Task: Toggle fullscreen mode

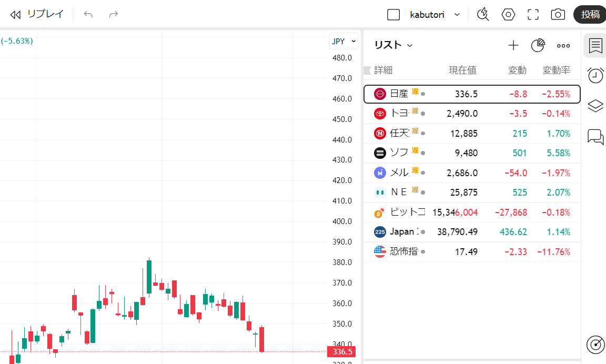Action: pos(533,15)
